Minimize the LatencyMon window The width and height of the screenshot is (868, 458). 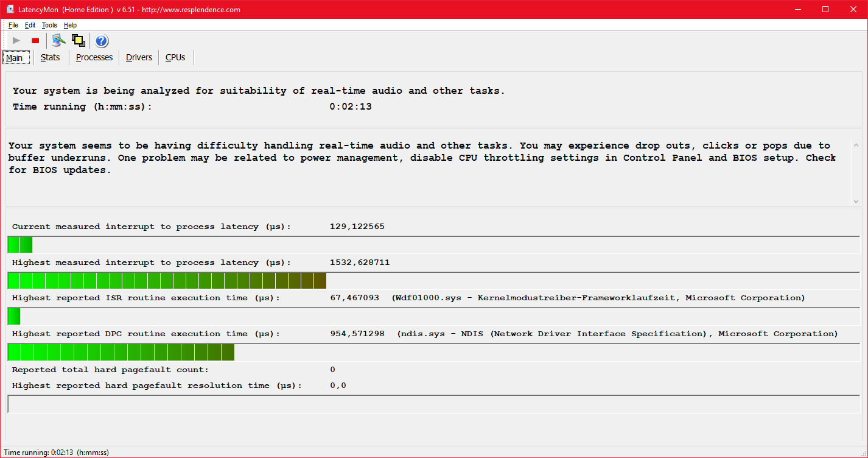click(x=797, y=9)
